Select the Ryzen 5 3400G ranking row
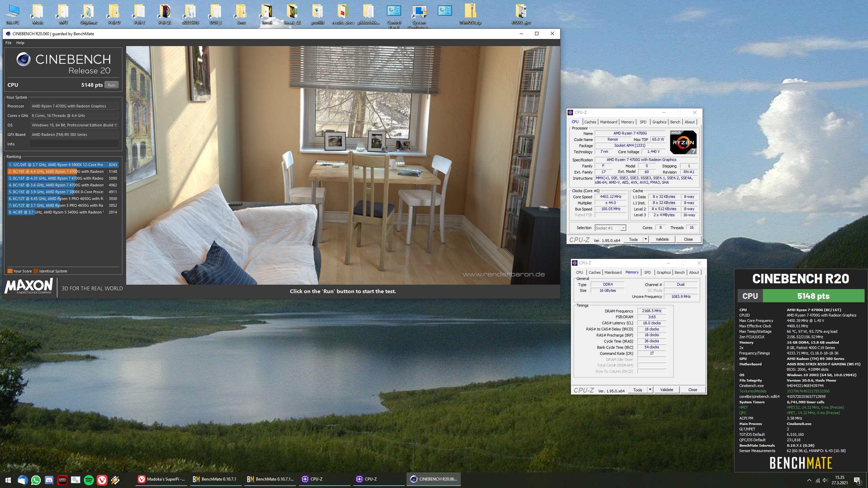 [x=63, y=212]
